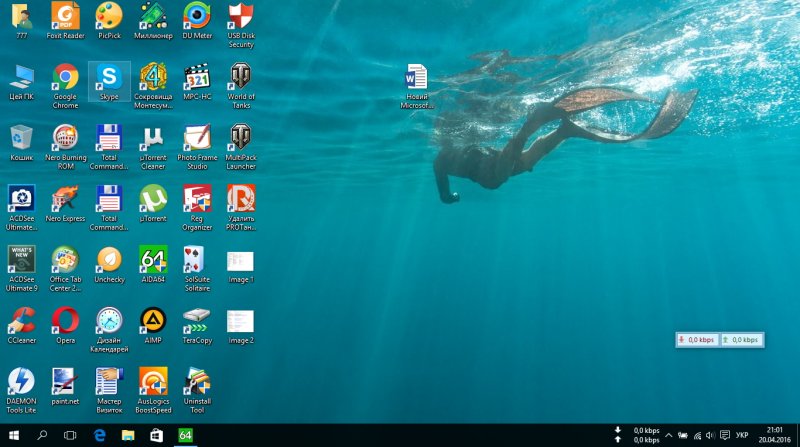Viewport: 800px width, 447px height.
Task: Click the DU Meter download speed widget
Action: (x=698, y=340)
